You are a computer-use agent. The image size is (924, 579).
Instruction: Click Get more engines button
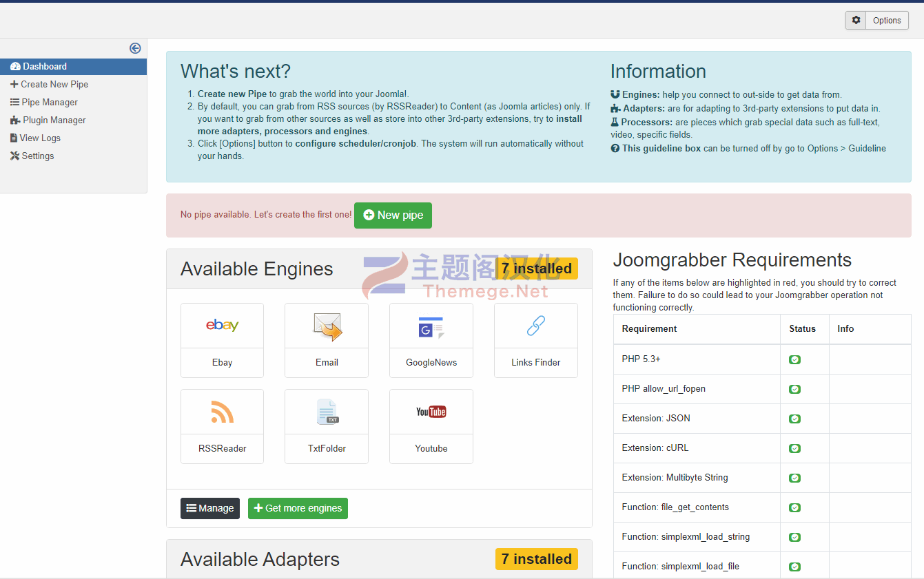pyautogui.click(x=298, y=508)
